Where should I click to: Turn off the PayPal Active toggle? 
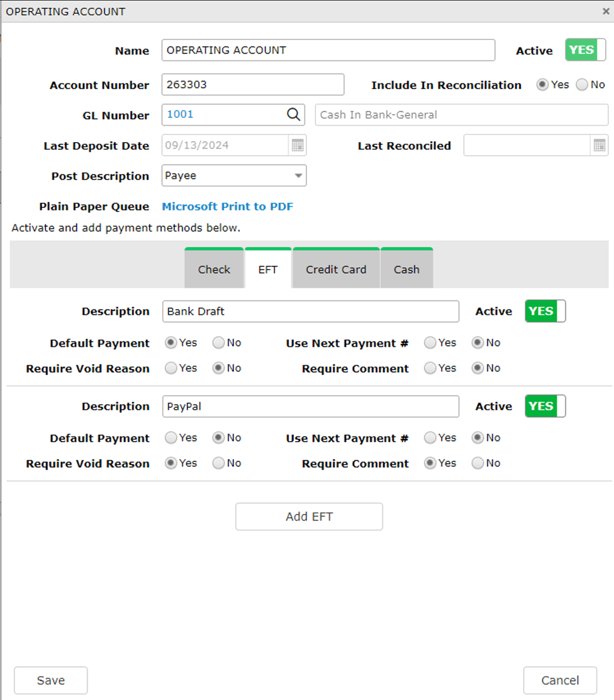click(x=544, y=406)
